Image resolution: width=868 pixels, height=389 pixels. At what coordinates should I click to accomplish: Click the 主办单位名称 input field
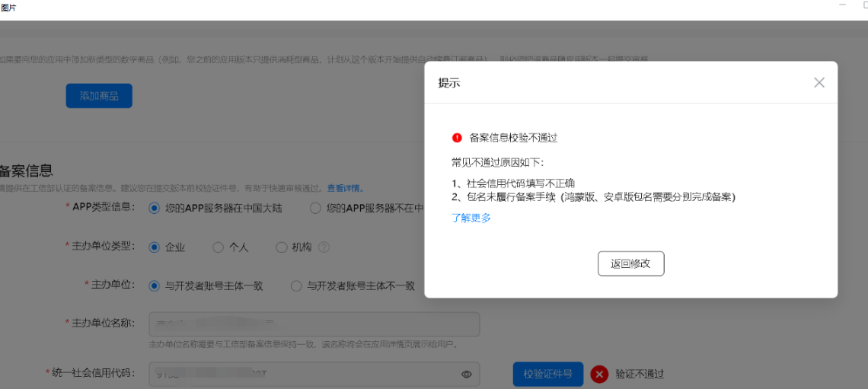(x=314, y=324)
